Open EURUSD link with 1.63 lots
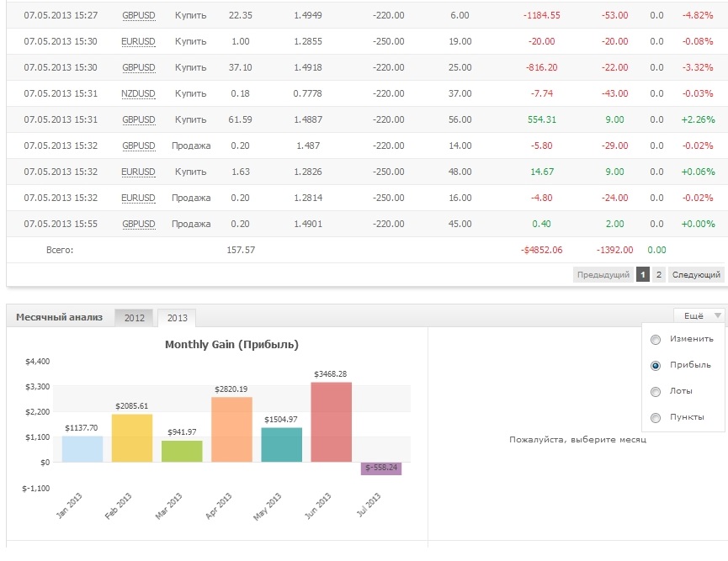The width and height of the screenshot is (728, 561). tap(138, 172)
